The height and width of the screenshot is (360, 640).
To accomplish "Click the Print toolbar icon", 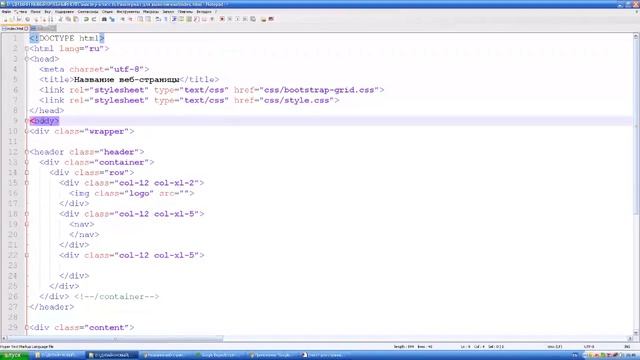I will 51,19.
